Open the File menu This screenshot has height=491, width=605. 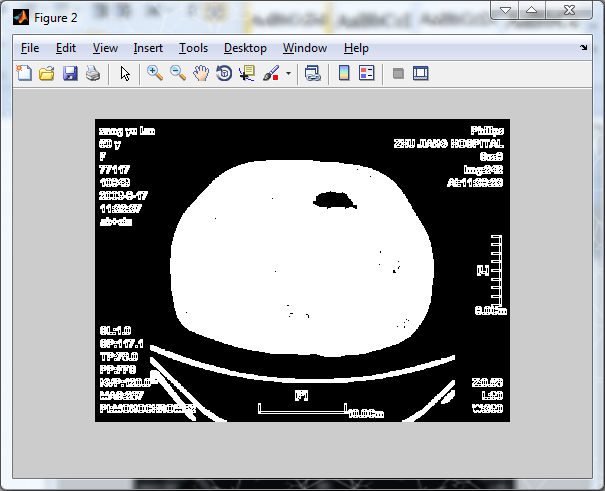pos(30,48)
